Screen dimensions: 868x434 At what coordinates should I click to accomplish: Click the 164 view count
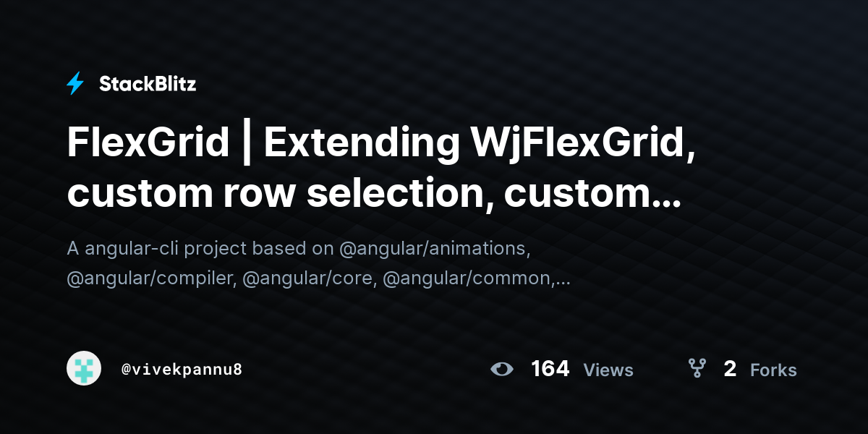pyautogui.click(x=550, y=369)
